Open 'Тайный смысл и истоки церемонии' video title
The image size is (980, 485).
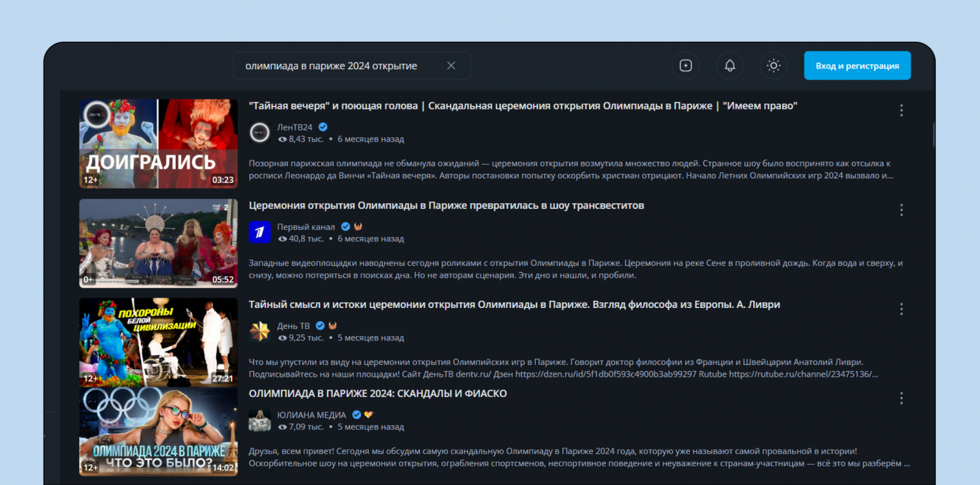click(514, 304)
